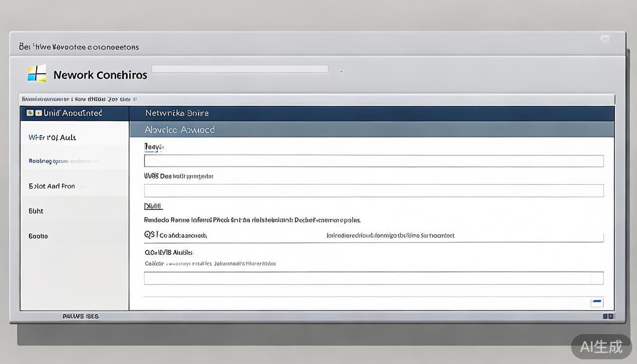Focus the text field below WdS Des label
This screenshot has width=637, height=364.
pos(373,191)
